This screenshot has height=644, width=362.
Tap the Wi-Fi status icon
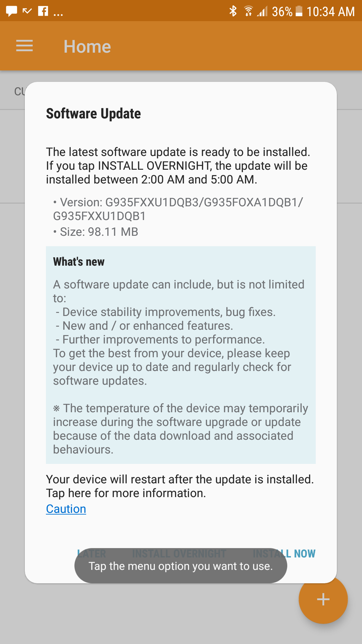248,11
